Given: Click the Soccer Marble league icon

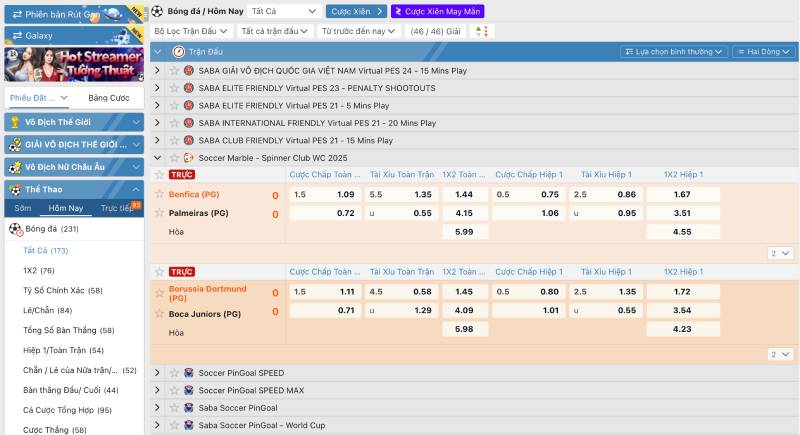Looking at the screenshot, I should [x=188, y=158].
